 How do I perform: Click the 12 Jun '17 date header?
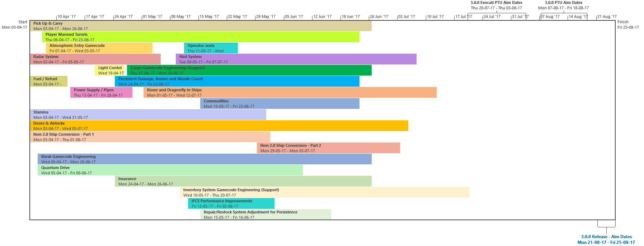[322, 17]
